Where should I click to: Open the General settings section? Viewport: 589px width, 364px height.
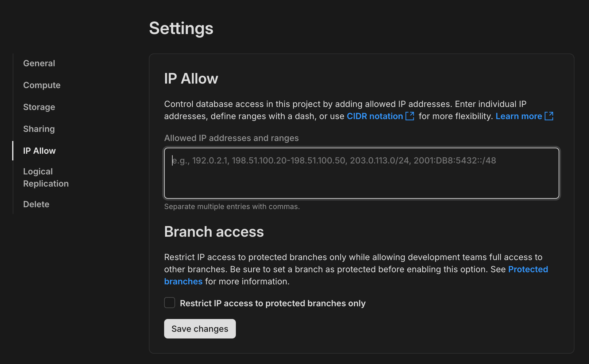click(39, 63)
